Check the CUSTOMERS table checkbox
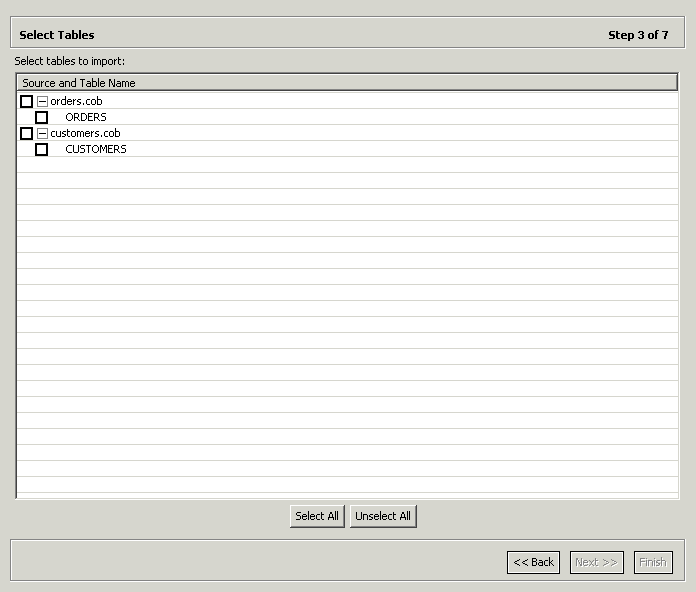This screenshot has width=696, height=592. click(x=42, y=150)
